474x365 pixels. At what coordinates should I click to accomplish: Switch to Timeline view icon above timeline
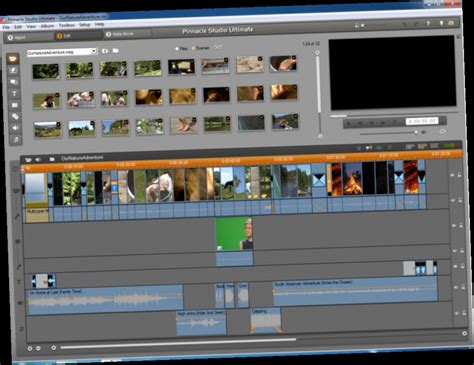pos(422,146)
